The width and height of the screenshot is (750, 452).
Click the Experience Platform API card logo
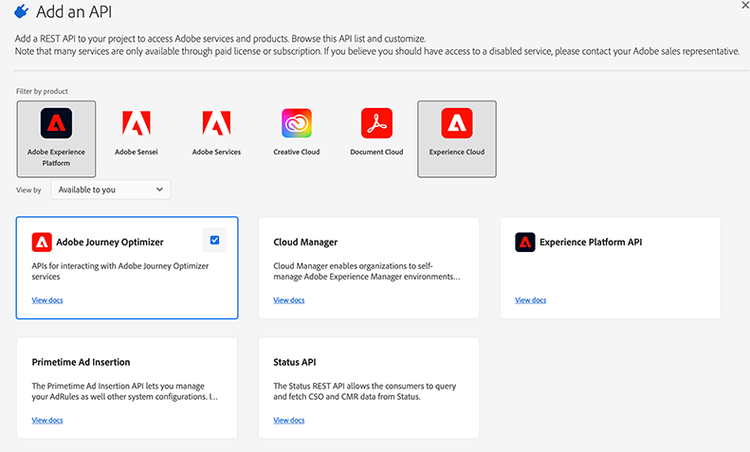(x=525, y=241)
